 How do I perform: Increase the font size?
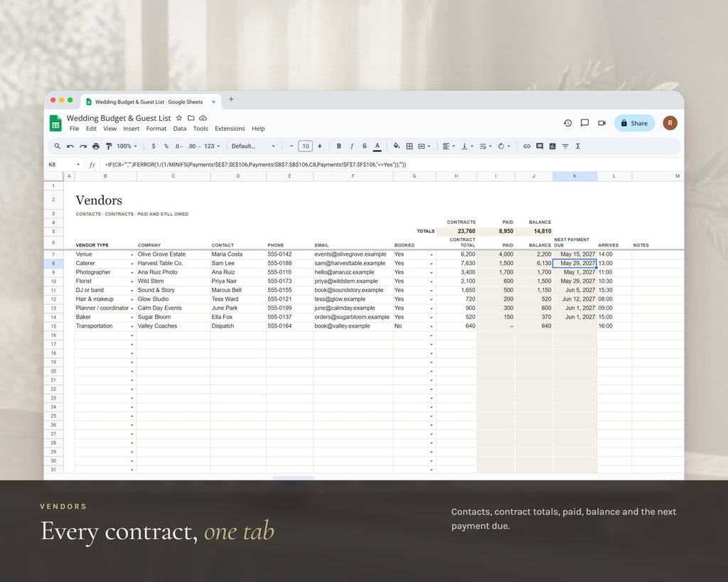click(319, 146)
